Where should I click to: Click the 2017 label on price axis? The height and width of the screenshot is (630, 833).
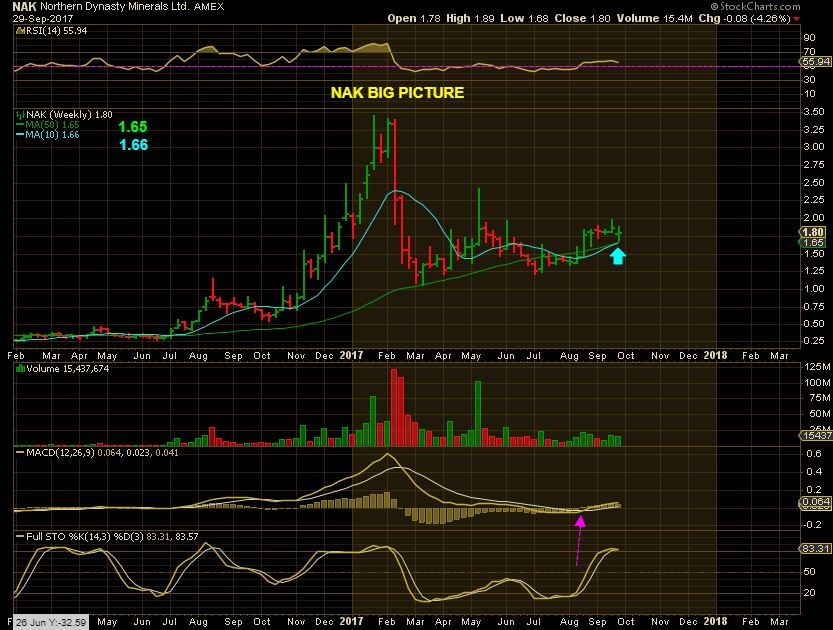[351, 355]
